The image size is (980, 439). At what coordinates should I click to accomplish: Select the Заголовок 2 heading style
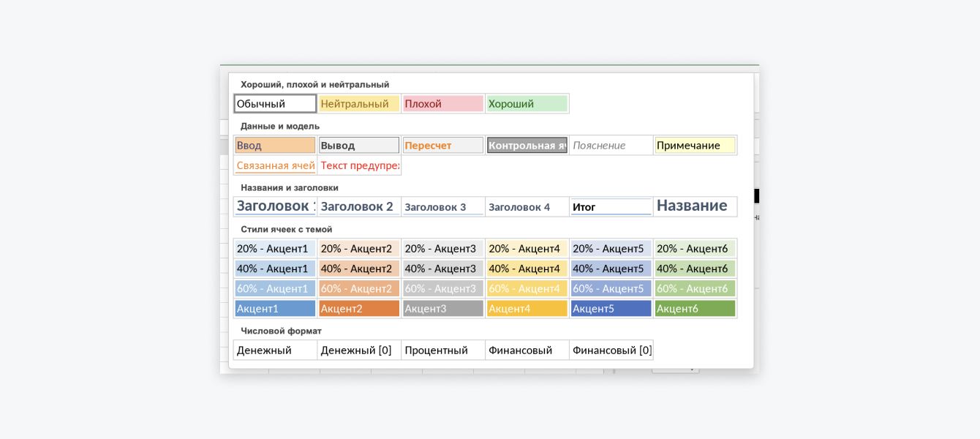pyautogui.click(x=359, y=207)
